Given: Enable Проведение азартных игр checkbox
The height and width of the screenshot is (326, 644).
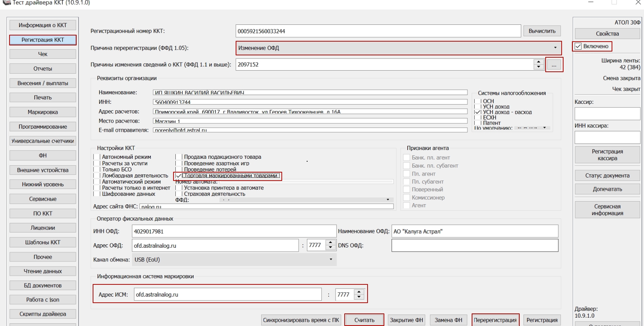Looking at the screenshot, I should [178, 163].
